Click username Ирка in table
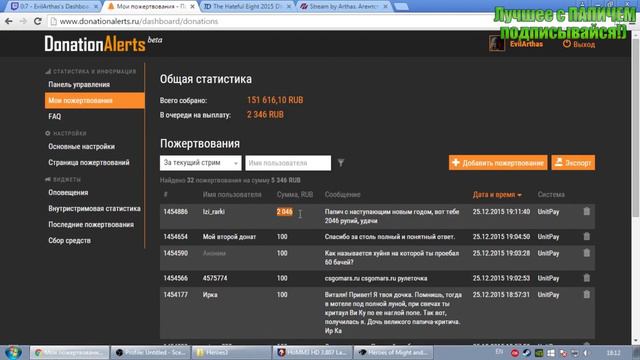Viewport: 640px width, 360px height. [x=210, y=295]
